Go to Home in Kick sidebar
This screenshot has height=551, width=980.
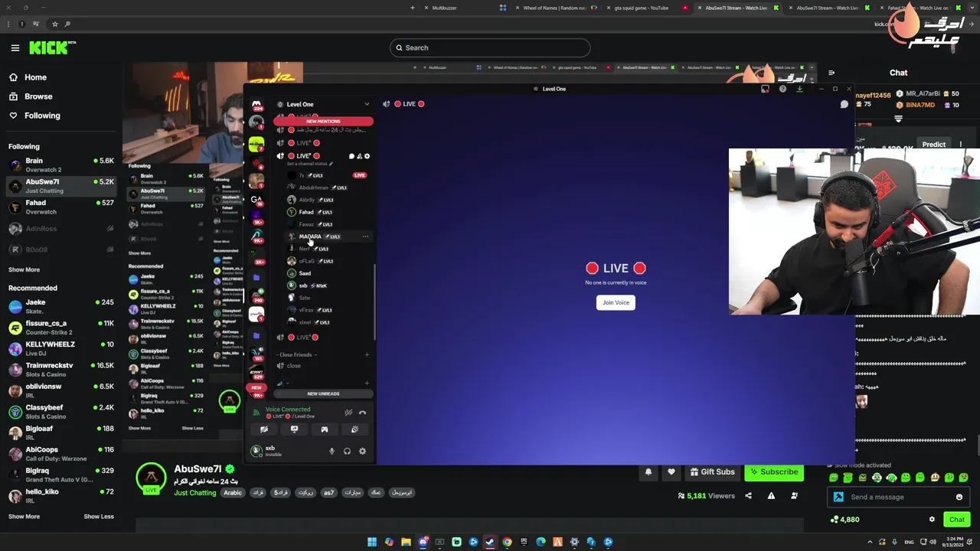(x=28, y=77)
